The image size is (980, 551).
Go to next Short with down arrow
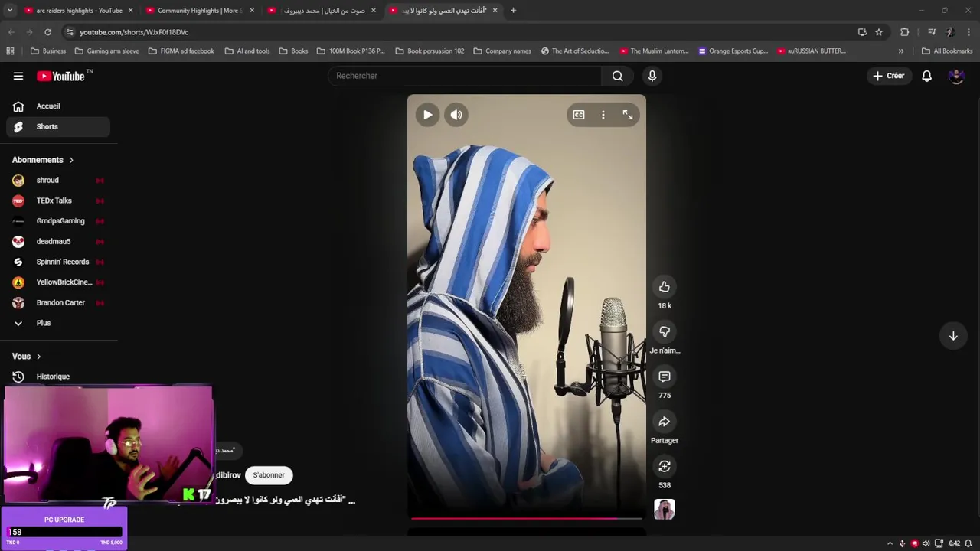[x=953, y=336]
